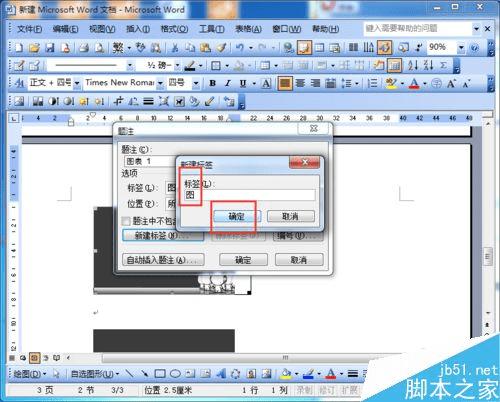
Task: Click 取消 in the 新建标签 dialog
Action: point(290,216)
